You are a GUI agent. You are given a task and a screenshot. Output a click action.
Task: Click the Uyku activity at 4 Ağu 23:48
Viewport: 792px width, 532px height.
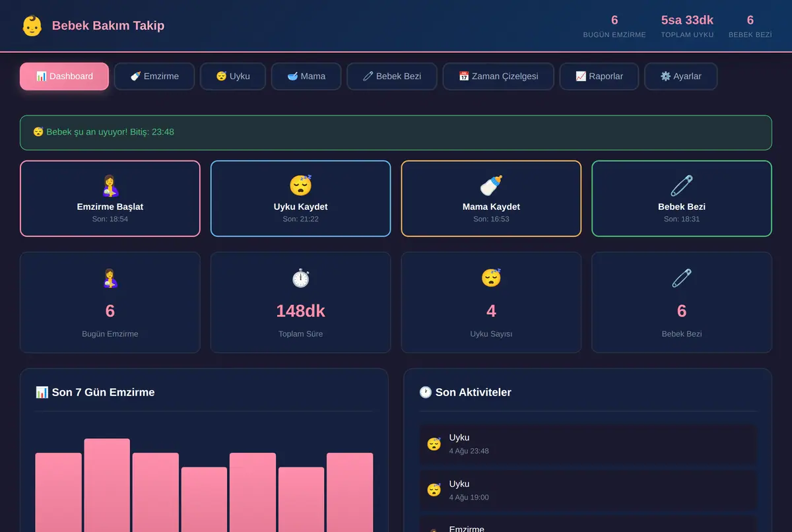pos(588,444)
